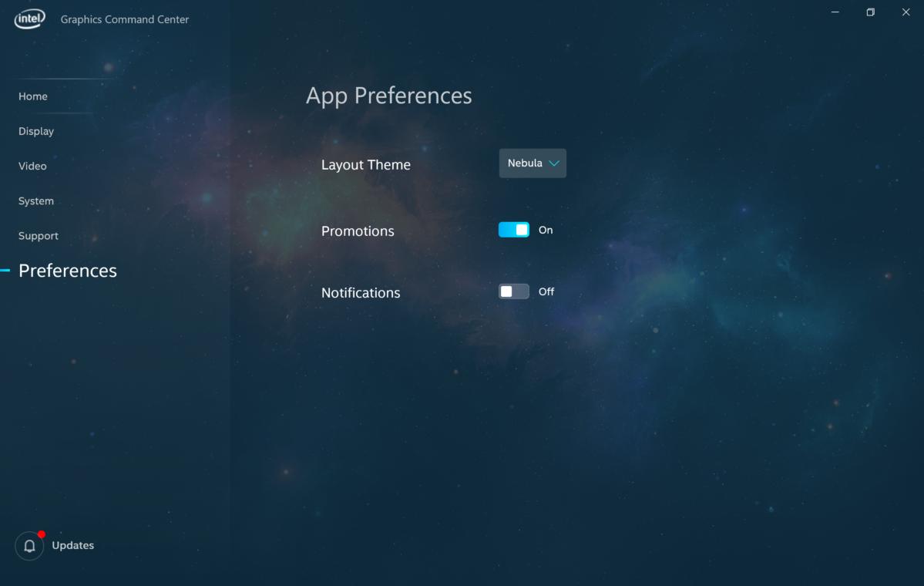Screen dimensions: 924x586
Task: Enable the Notifications toggle
Action: [x=514, y=291]
